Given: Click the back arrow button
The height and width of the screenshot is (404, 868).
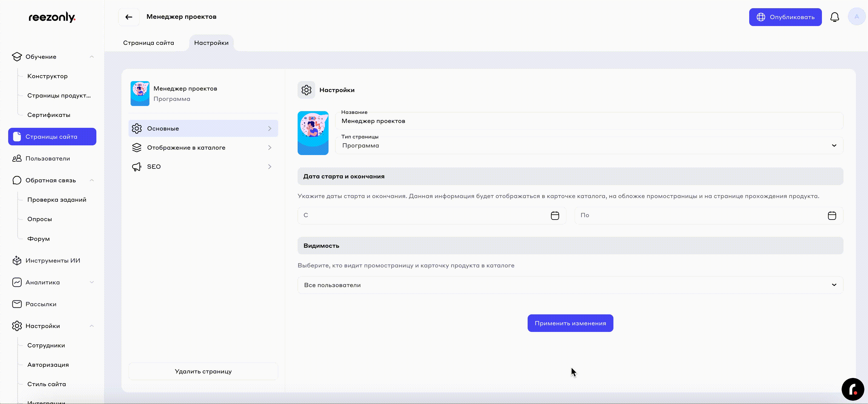Looking at the screenshot, I should (x=129, y=17).
